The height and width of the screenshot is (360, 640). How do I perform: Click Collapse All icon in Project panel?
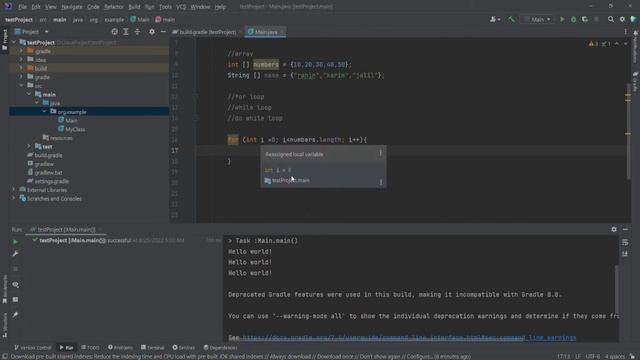[137, 31]
